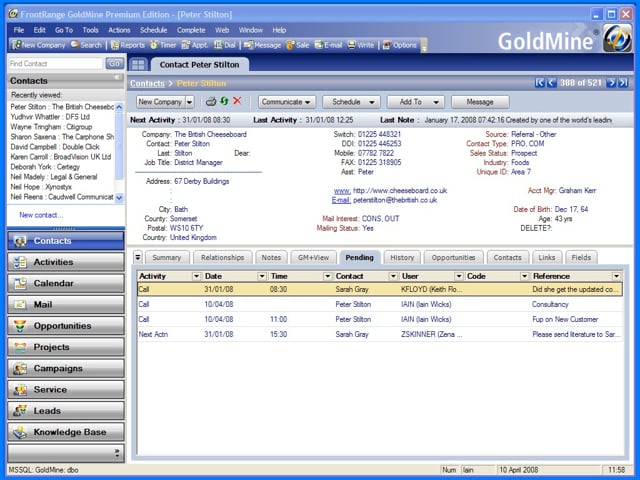Switch to the Opportunities tab
The width and height of the screenshot is (640, 480).
click(x=453, y=258)
